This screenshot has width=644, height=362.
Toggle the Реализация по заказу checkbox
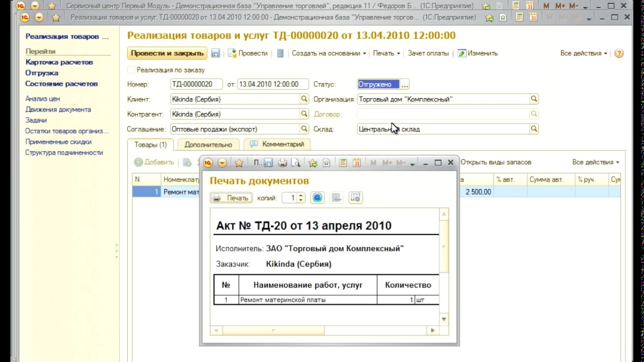click(x=131, y=70)
